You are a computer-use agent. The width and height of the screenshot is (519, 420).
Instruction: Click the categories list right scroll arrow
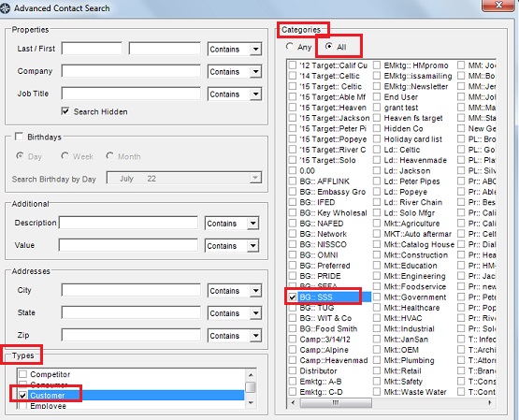pyautogui.click(x=489, y=403)
